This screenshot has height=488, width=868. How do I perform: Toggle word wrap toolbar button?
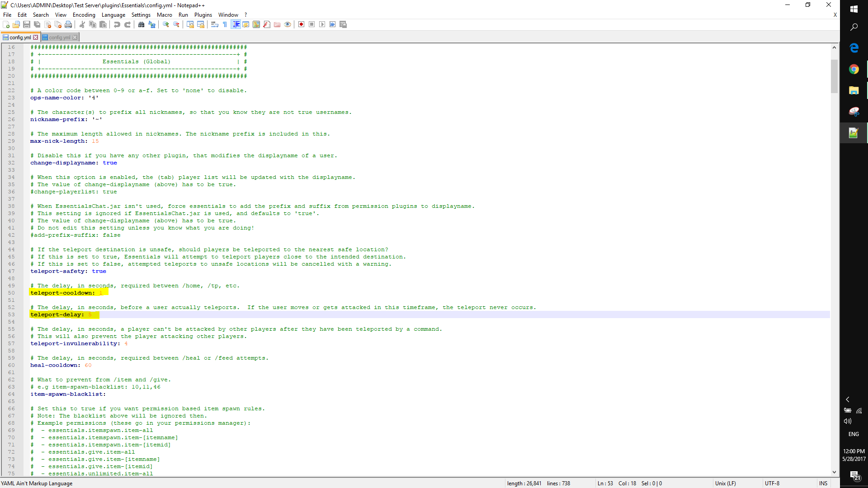coord(215,24)
